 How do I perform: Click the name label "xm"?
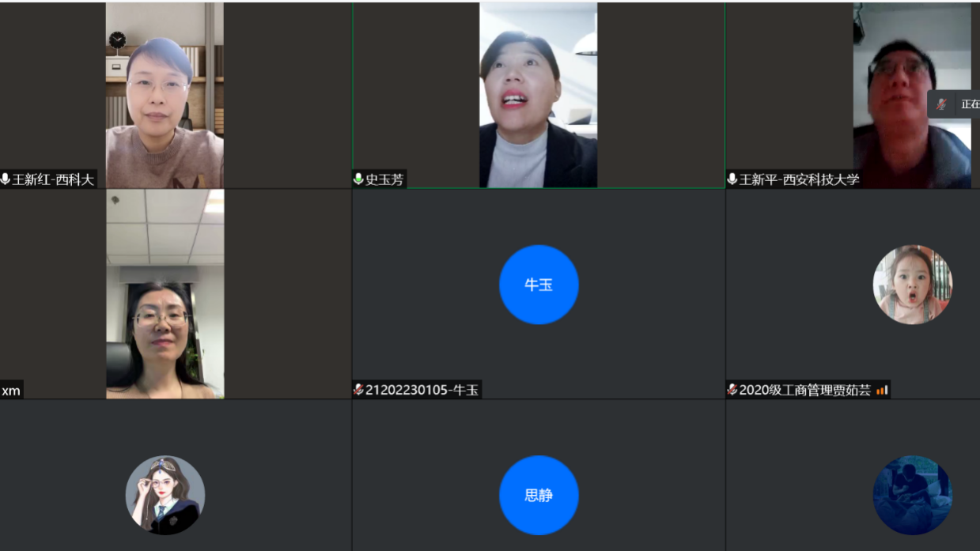click(x=11, y=391)
